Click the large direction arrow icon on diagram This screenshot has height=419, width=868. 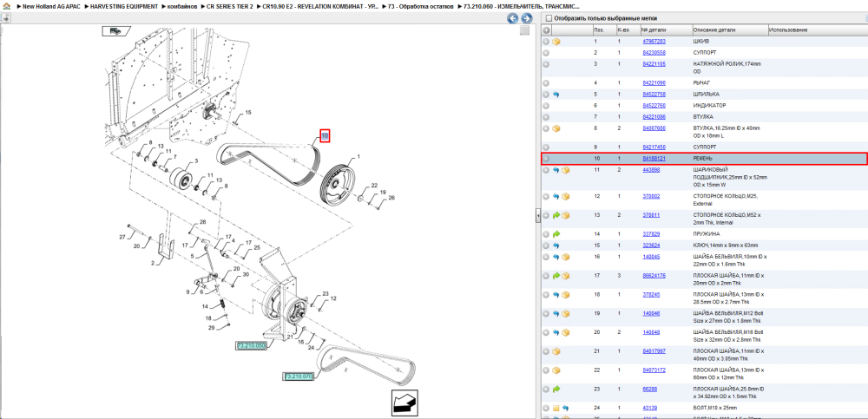[x=404, y=403]
